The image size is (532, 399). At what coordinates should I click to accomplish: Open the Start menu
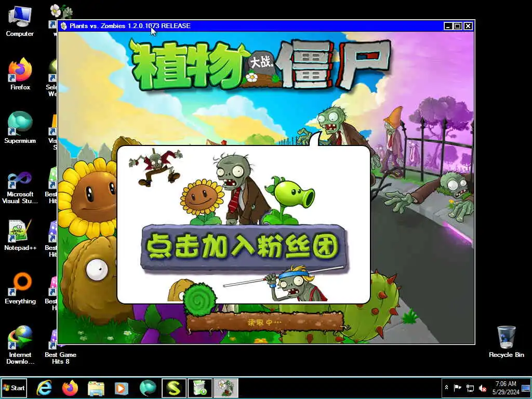pyautogui.click(x=14, y=388)
